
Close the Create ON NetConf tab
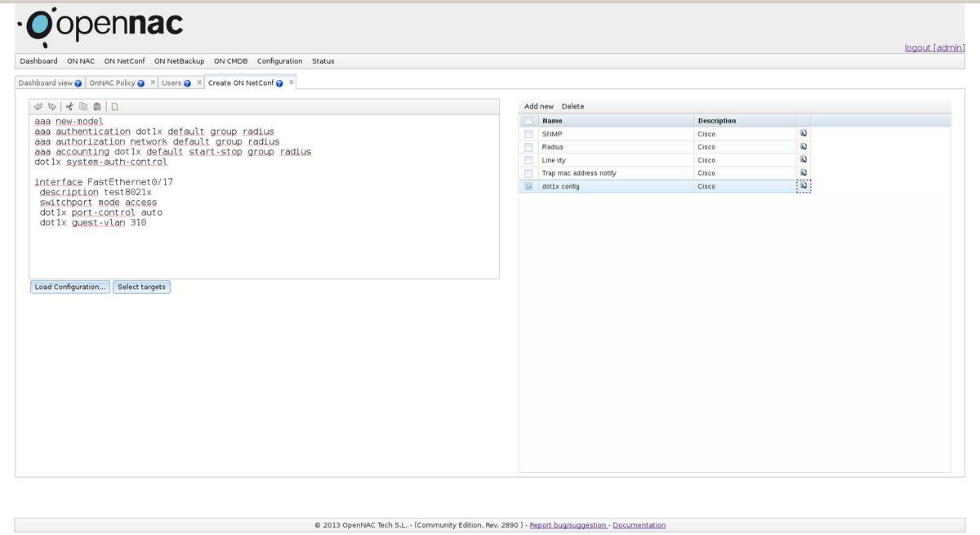(x=291, y=82)
